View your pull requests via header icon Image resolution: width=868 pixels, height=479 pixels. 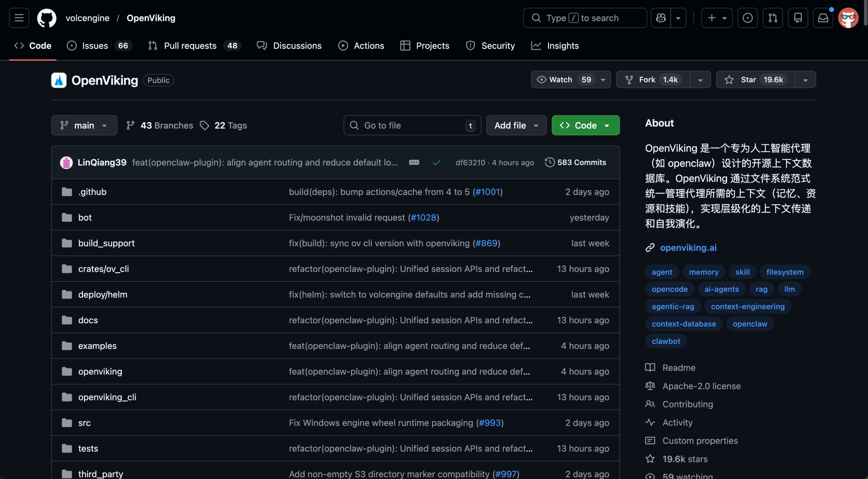point(773,18)
